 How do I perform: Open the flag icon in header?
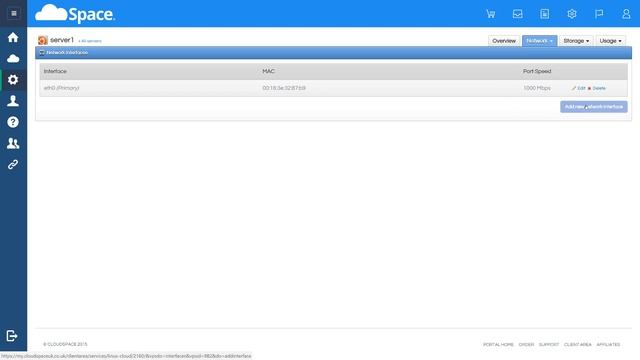(599, 14)
